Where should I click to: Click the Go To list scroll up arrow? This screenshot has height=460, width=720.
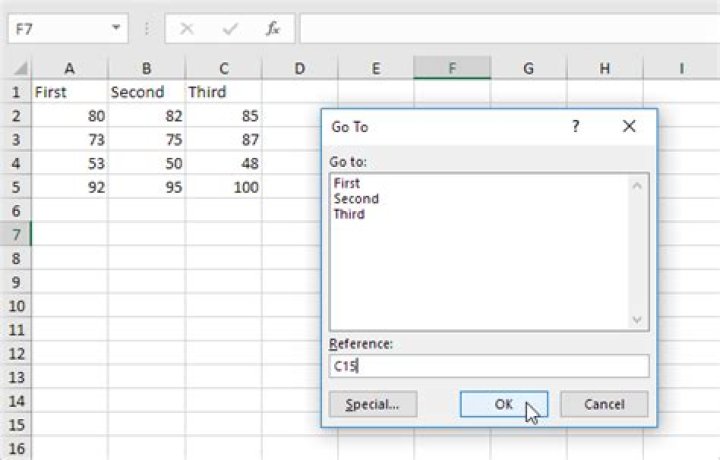click(638, 184)
